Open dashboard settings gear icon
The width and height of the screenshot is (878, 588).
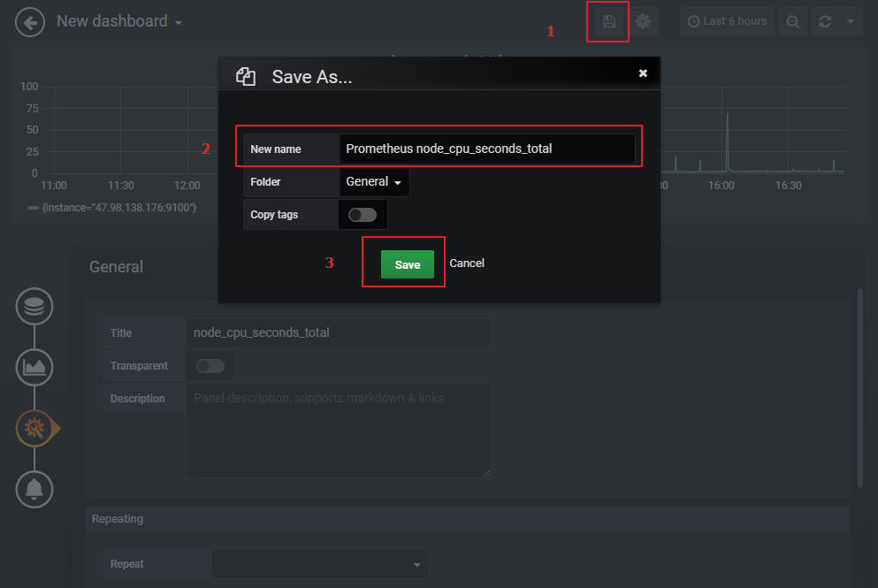tap(643, 22)
